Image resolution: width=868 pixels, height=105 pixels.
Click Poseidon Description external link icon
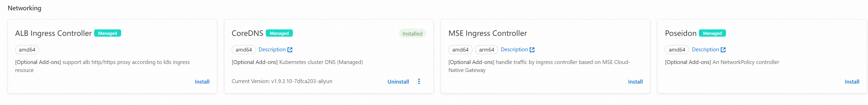(723, 50)
